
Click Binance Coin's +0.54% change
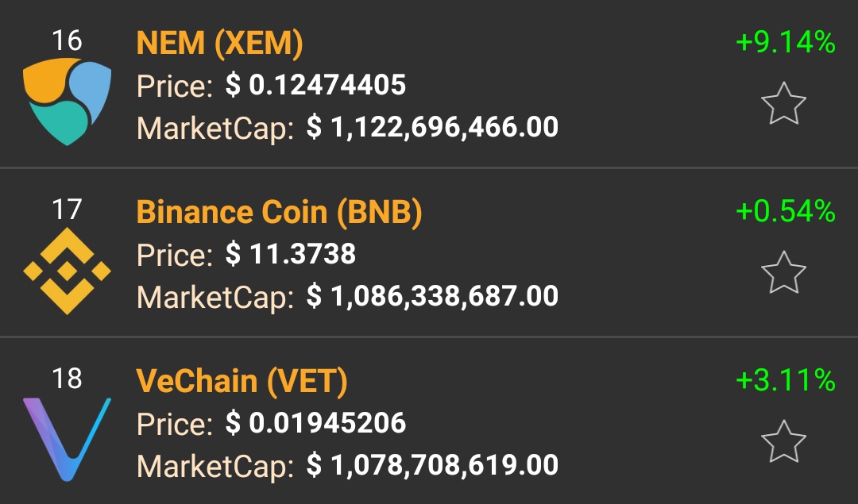pyautogui.click(x=785, y=211)
